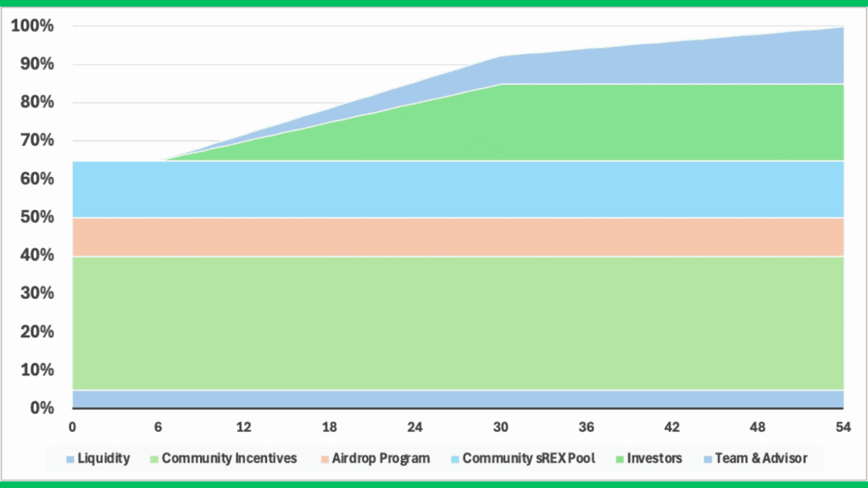This screenshot has width=868, height=488.
Task: Click the Team & Advisor legend swatch
Action: pyautogui.click(x=708, y=459)
